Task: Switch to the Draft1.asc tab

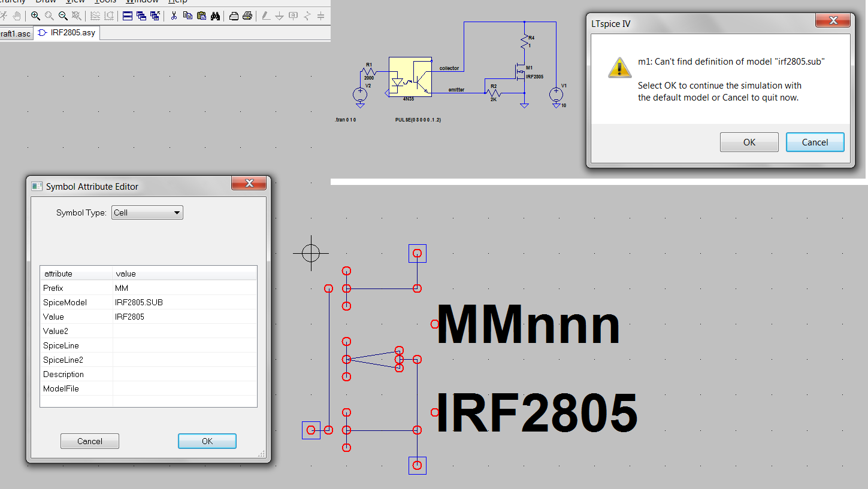Action: coord(16,34)
